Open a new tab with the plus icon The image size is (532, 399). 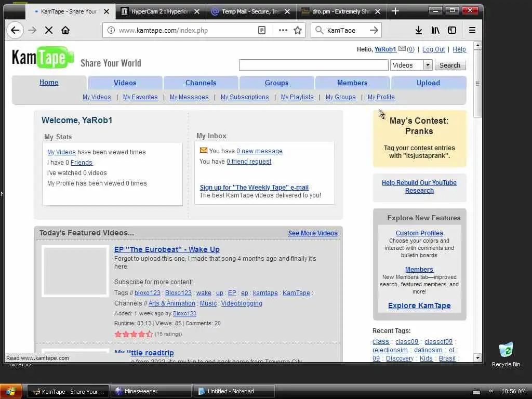pyautogui.click(x=395, y=11)
